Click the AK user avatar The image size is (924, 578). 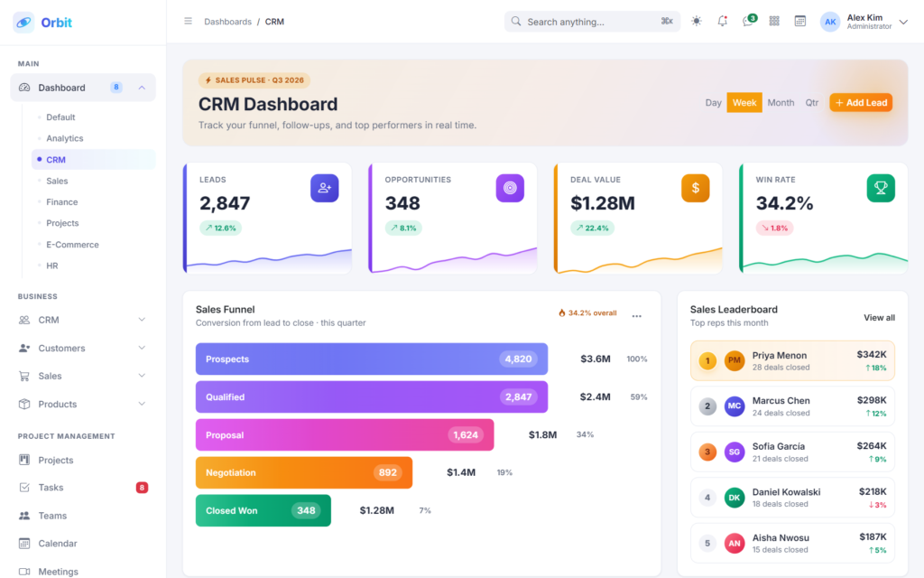click(830, 22)
